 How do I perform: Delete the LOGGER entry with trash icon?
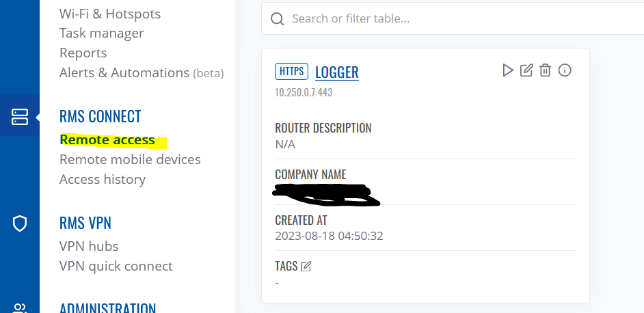pyautogui.click(x=545, y=70)
